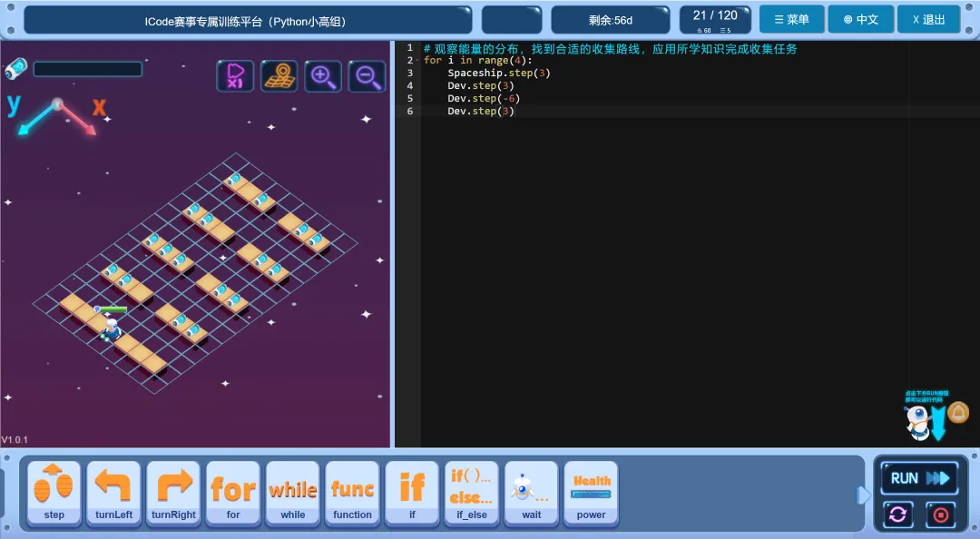Reset the level with the refresh icon

click(x=898, y=514)
